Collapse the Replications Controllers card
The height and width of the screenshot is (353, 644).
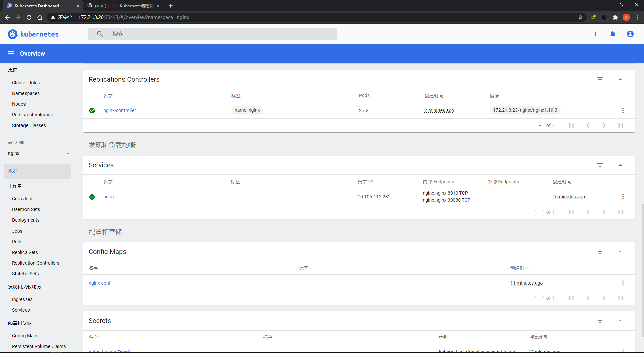(x=620, y=79)
